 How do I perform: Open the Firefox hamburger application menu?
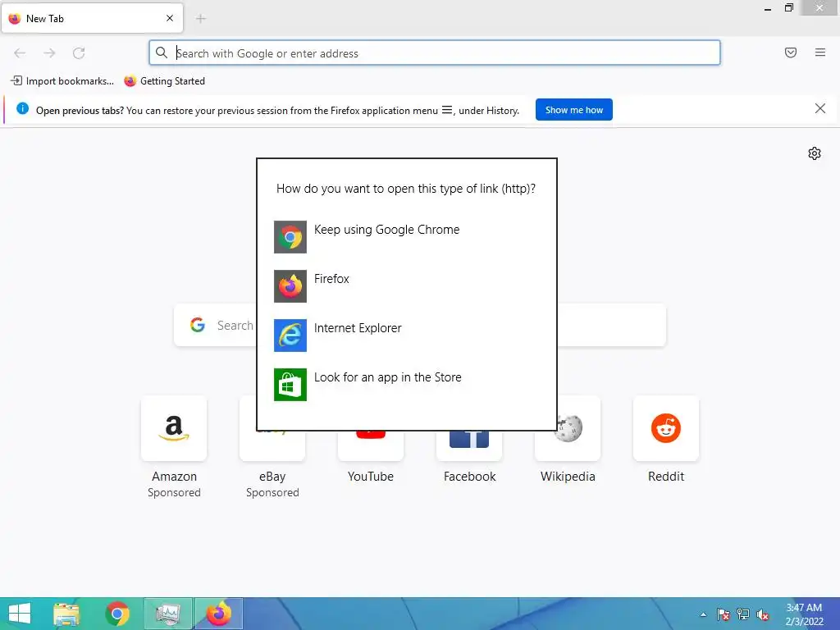820,52
